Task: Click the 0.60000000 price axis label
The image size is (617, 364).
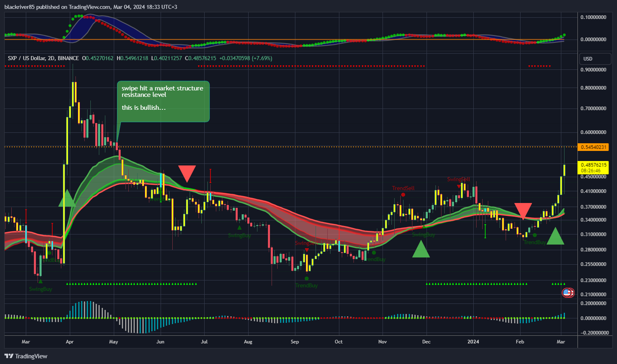Action: coord(593,132)
